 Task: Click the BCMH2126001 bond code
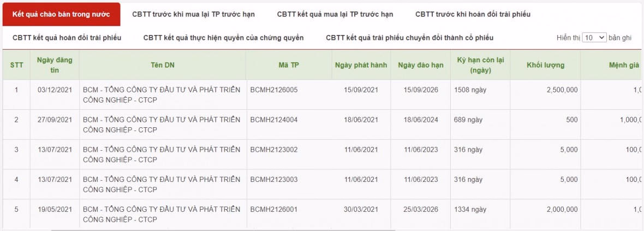click(274, 209)
